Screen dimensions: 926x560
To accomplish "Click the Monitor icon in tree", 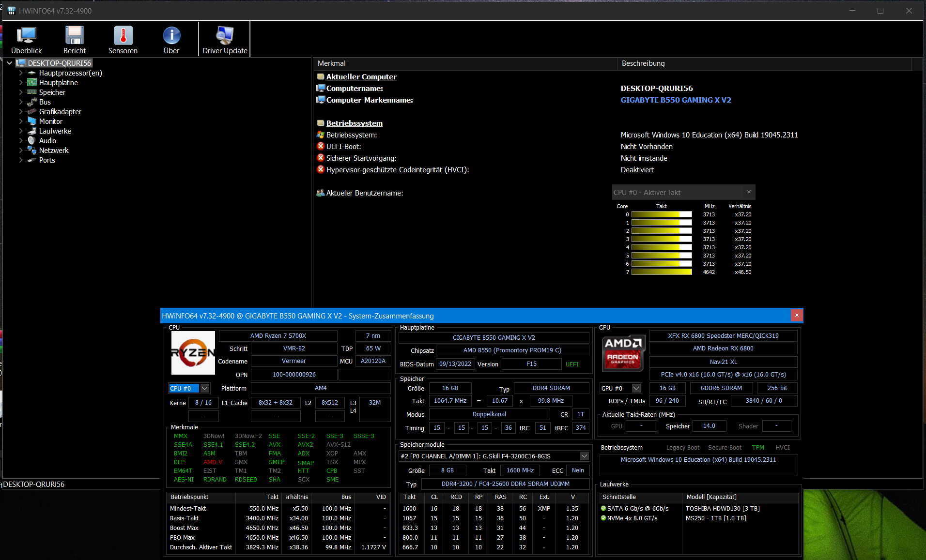I will coord(32,121).
